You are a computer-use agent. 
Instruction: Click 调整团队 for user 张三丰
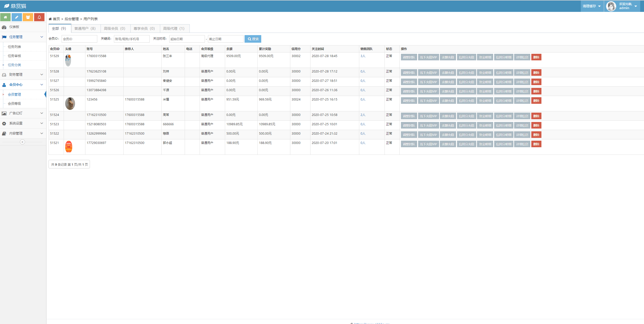point(409,57)
